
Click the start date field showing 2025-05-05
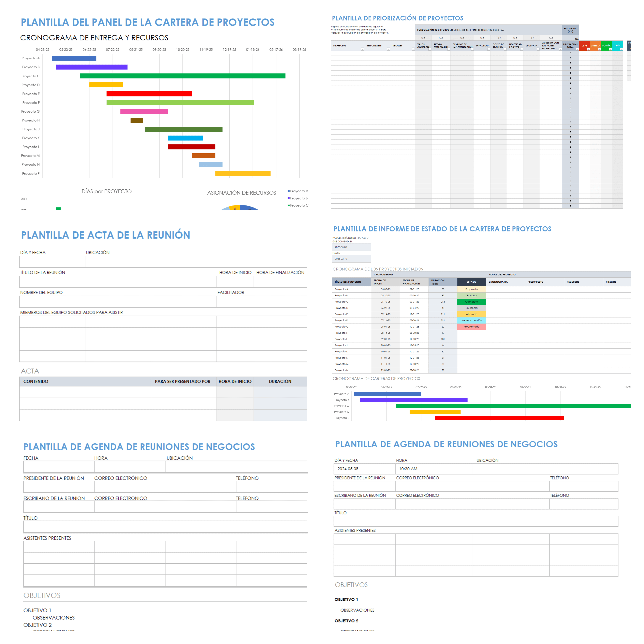[x=352, y=247]
